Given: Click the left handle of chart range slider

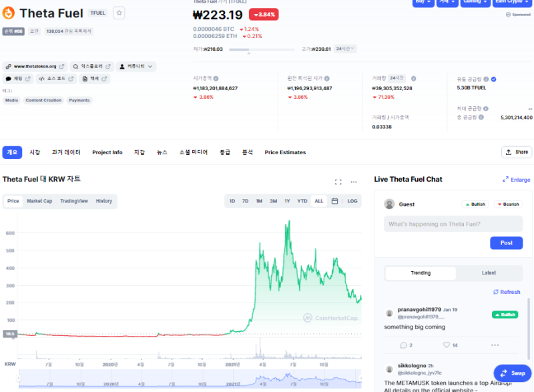Looking at the screenshot, I should (19, 379).
